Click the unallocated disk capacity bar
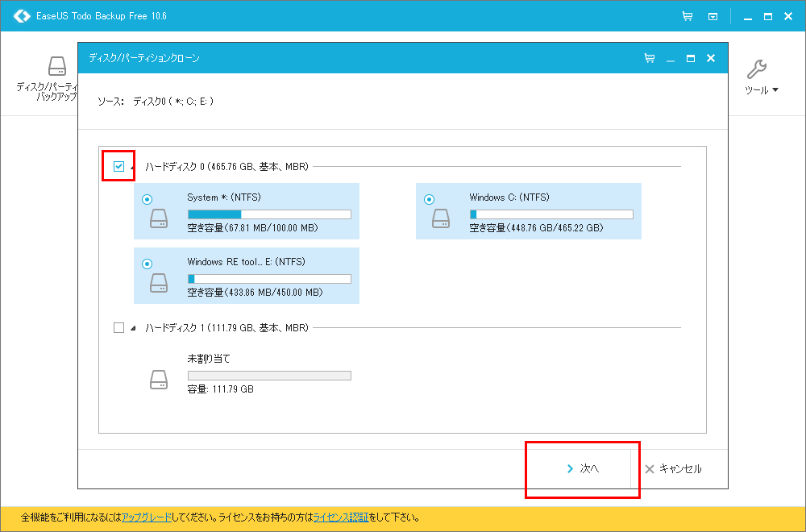 (269, 376)
